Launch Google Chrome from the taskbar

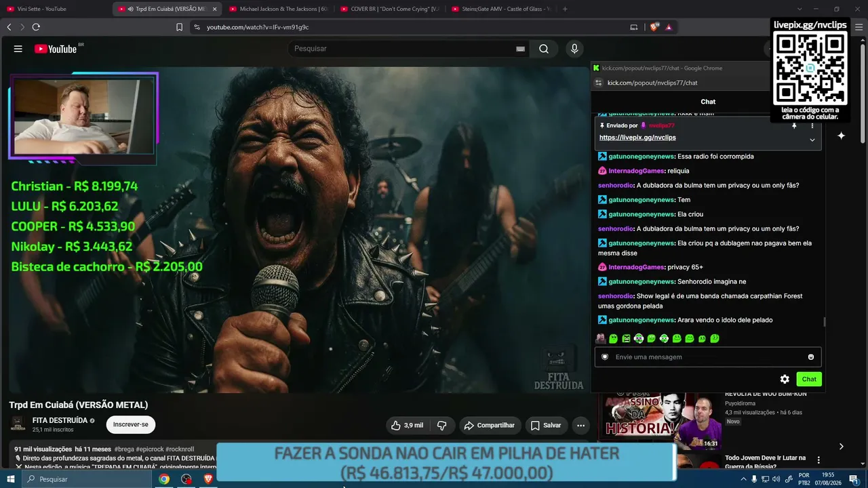(164, 479)
